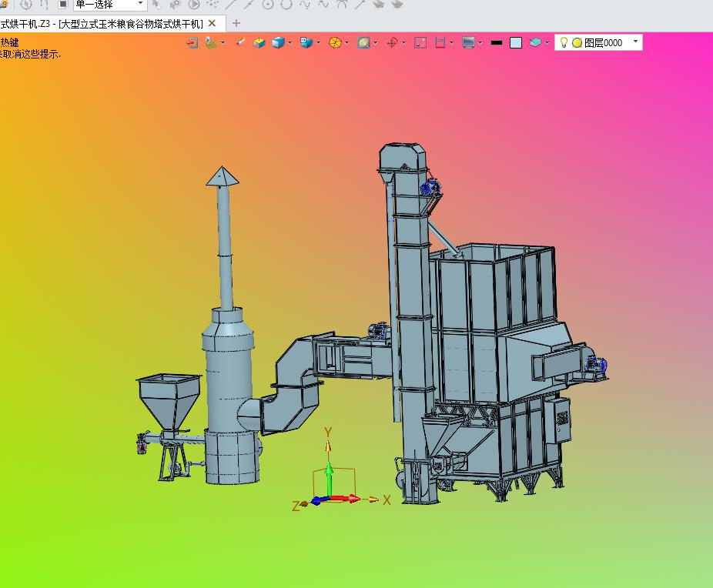Click the scattered dots icon in top toolbar
Screen dimensions: 713x588
pyautogui.click(x=213, y=4)
